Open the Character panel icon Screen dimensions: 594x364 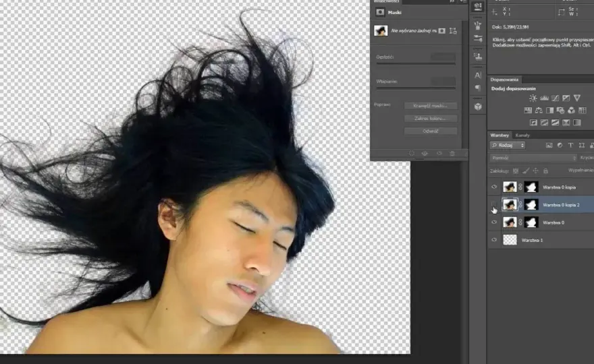click(478, 75)
